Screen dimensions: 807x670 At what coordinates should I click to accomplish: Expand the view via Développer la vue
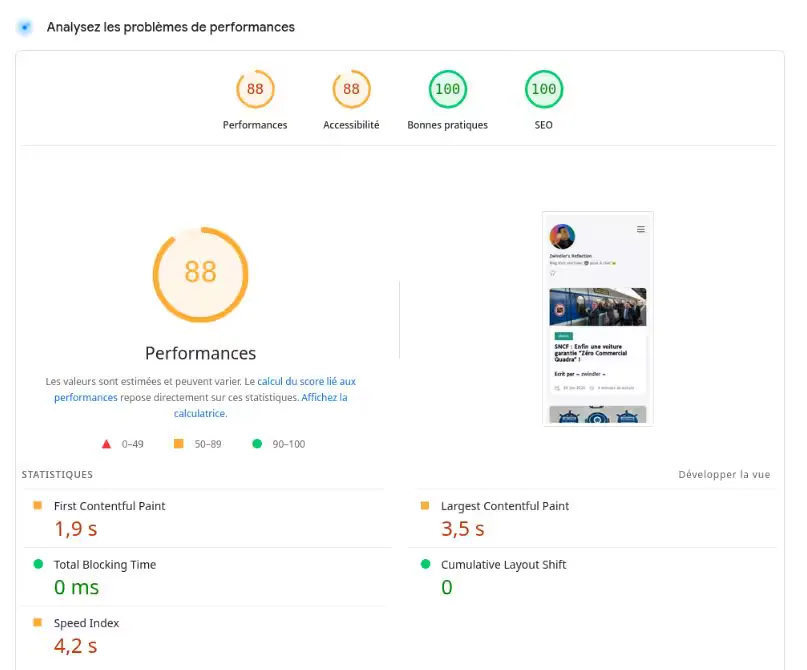pyautogui.click(x=724, y=474)
